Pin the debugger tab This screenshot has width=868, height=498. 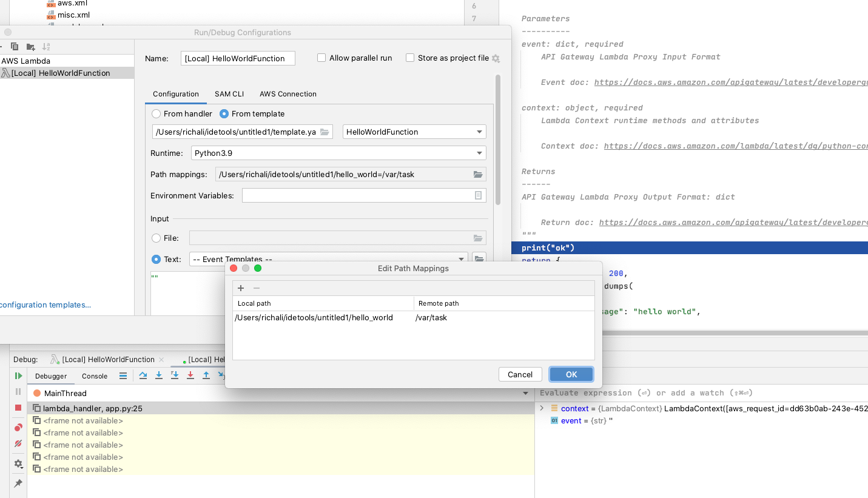click(18, 483)
